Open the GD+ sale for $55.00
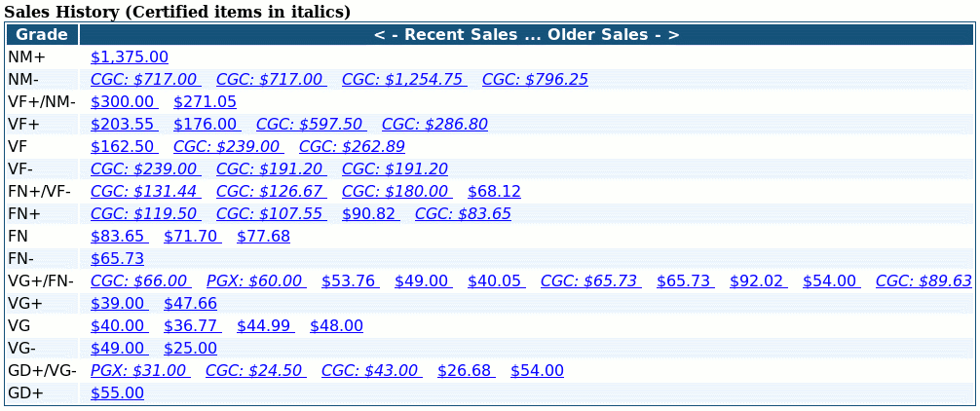The image size is (980, 411). (117, 393)
